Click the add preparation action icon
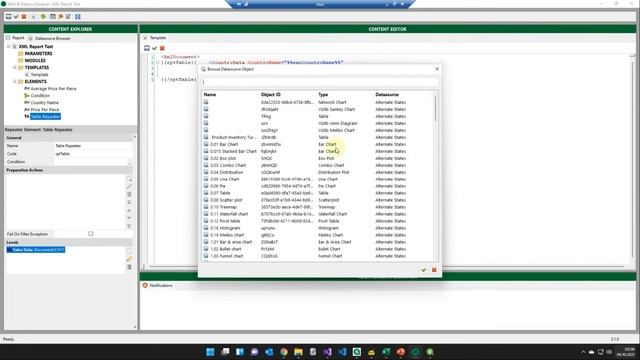The image size is (640, 360). point(129,179)
